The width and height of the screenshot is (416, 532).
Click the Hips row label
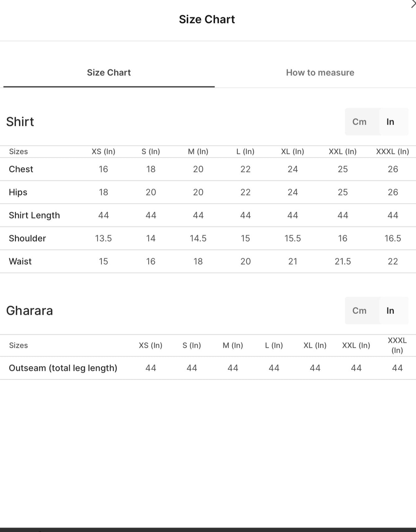[18, 192]
